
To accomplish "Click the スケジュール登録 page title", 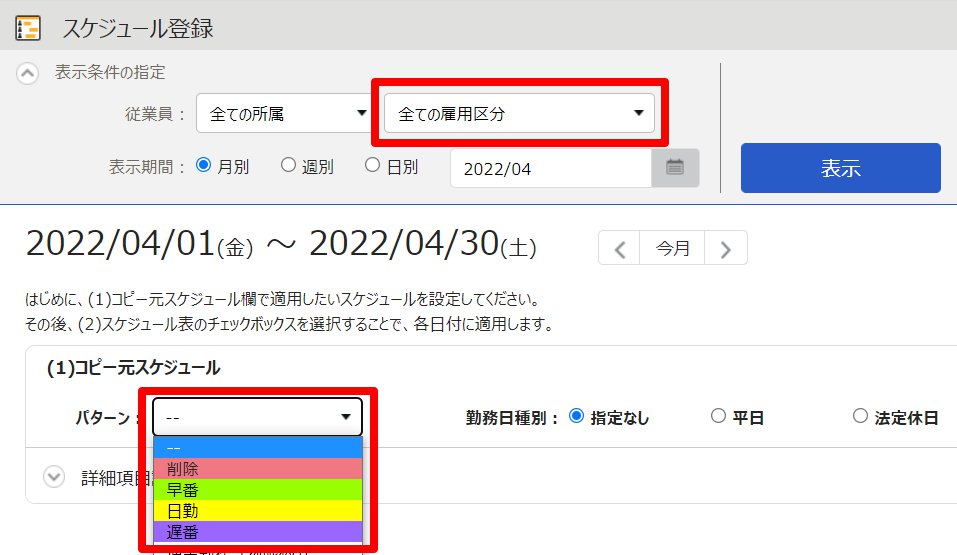I will pyautogui.click(x=138, y=29).
